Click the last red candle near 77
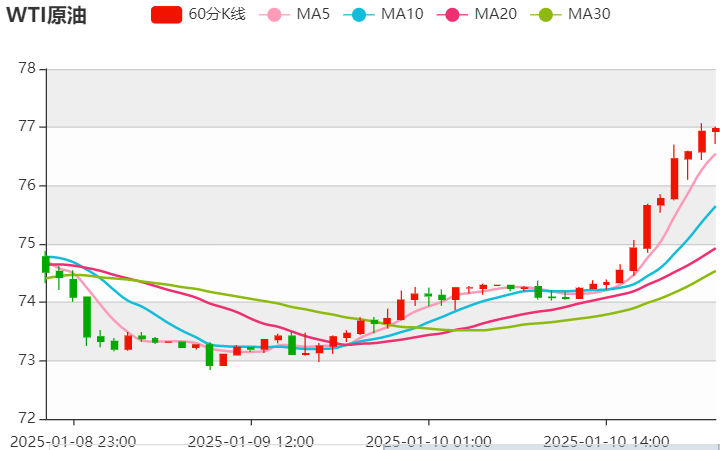This screenshot has height=450, width=720. [715, 130]
